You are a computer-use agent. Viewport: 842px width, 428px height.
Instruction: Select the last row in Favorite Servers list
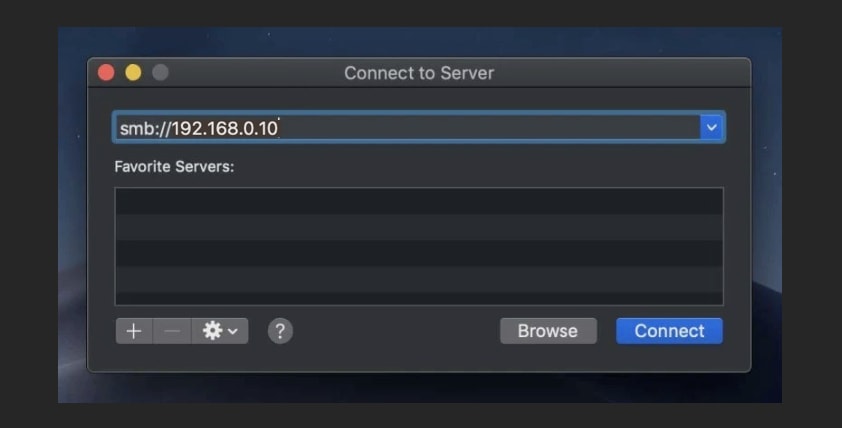[x=418, y=298]
